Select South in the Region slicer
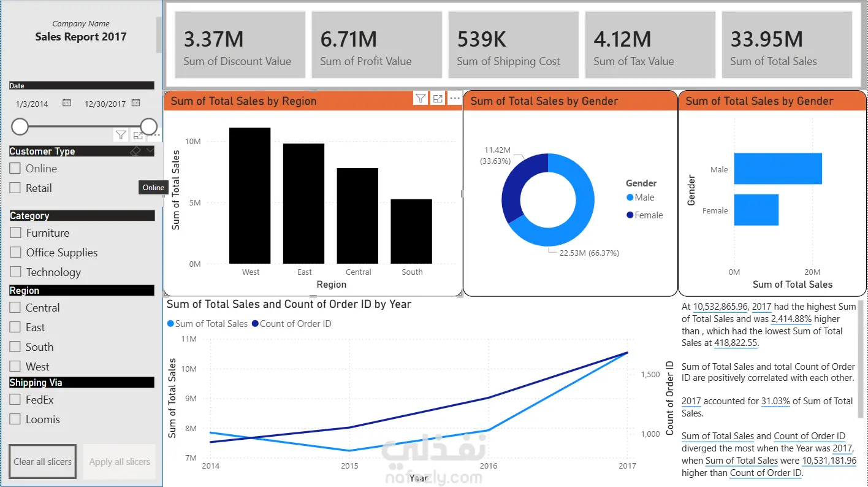The image size is (868, 487). coord(15,347)
